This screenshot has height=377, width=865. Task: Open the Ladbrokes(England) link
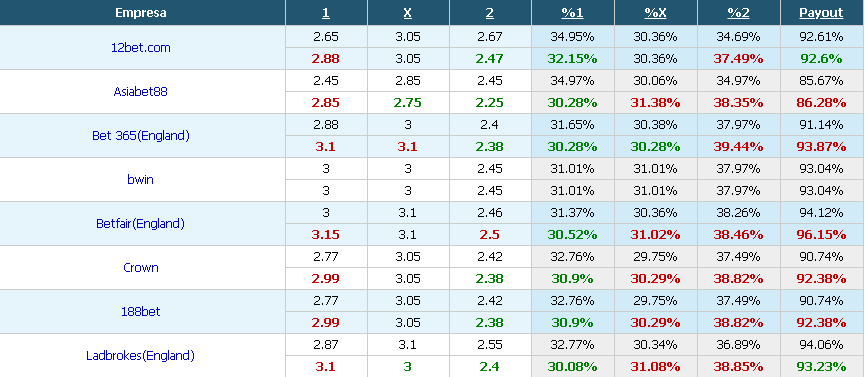click(x=141, y=356)
